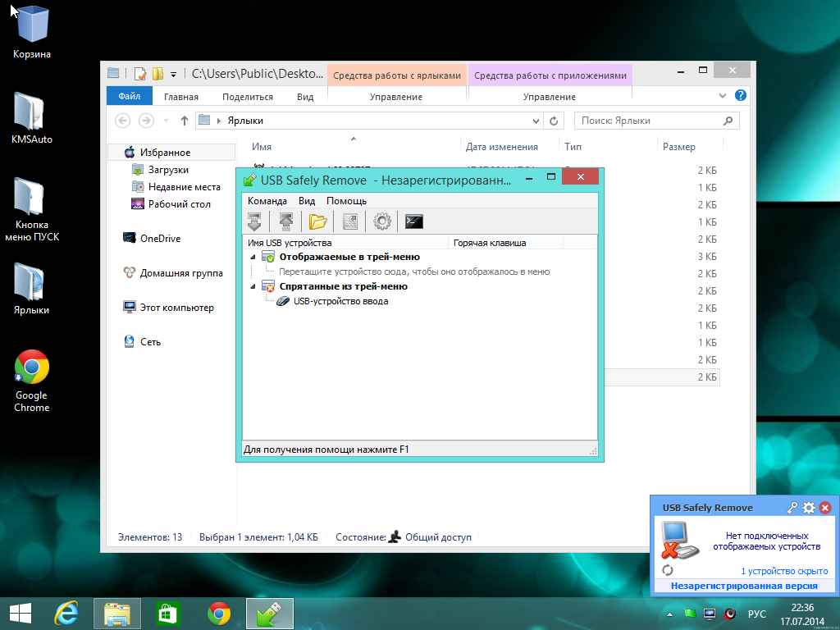Viewport: 840px width, 630px height.
Task: Sort by the Дата изменения column header
Action: click(501, 147)
